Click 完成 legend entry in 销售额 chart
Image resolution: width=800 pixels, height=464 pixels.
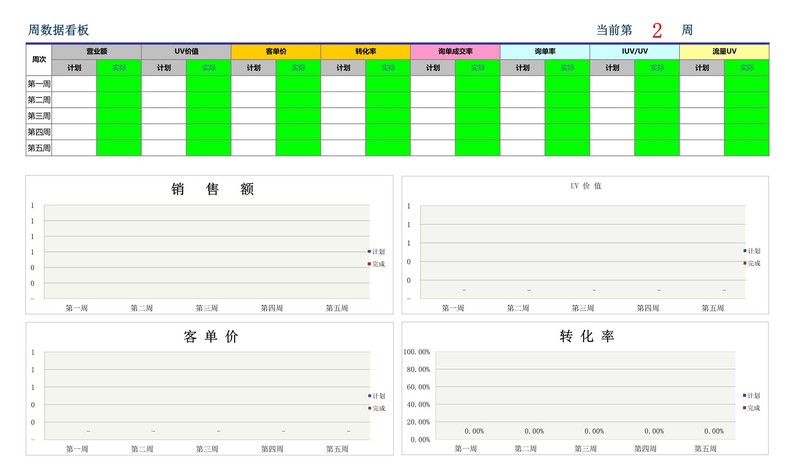point(377,264)
